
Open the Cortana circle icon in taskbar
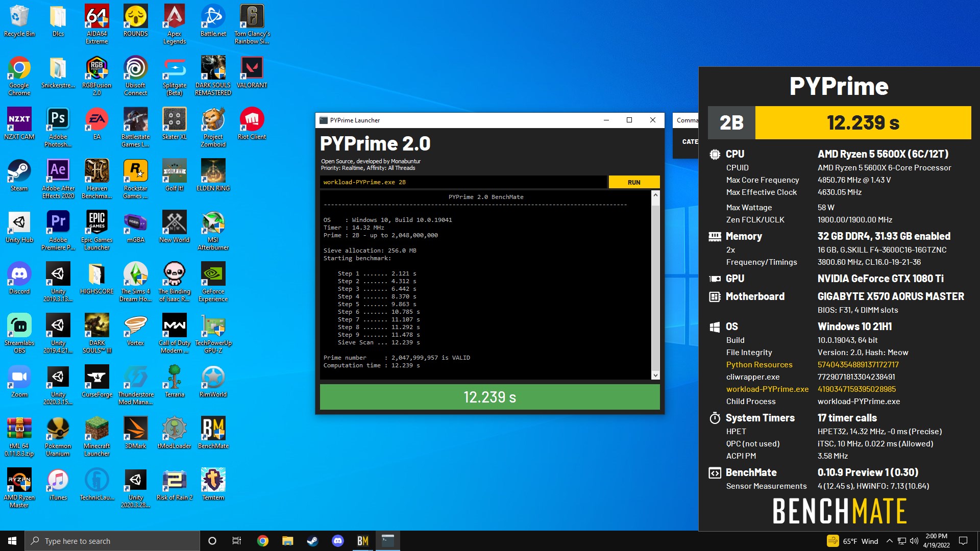[x=212, y=541]
